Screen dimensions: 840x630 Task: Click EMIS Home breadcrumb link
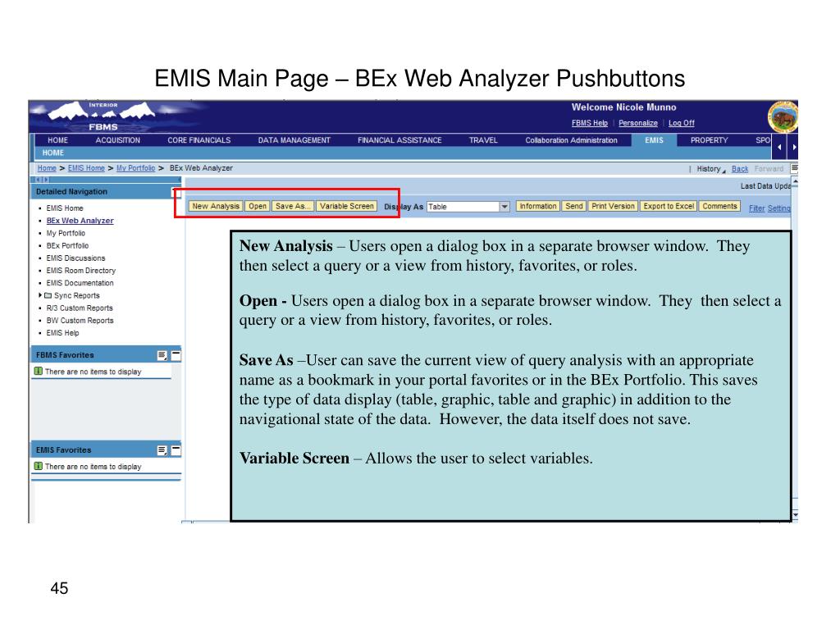(x=86, y=168)
